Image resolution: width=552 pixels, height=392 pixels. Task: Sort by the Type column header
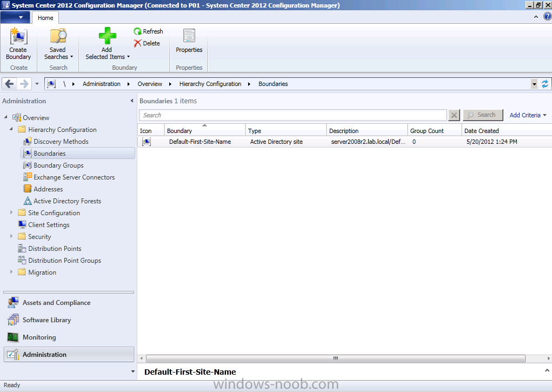(x=286, y=130)
